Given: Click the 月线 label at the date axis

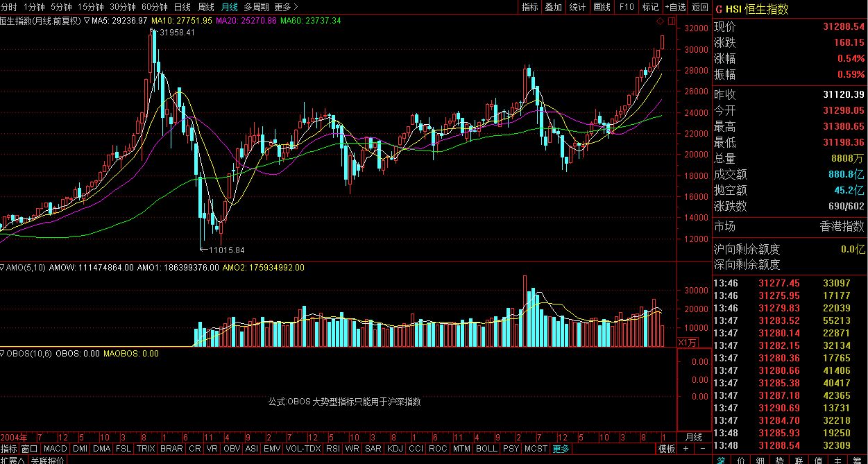Looking at the screenshot, I should tap(694, 437).
